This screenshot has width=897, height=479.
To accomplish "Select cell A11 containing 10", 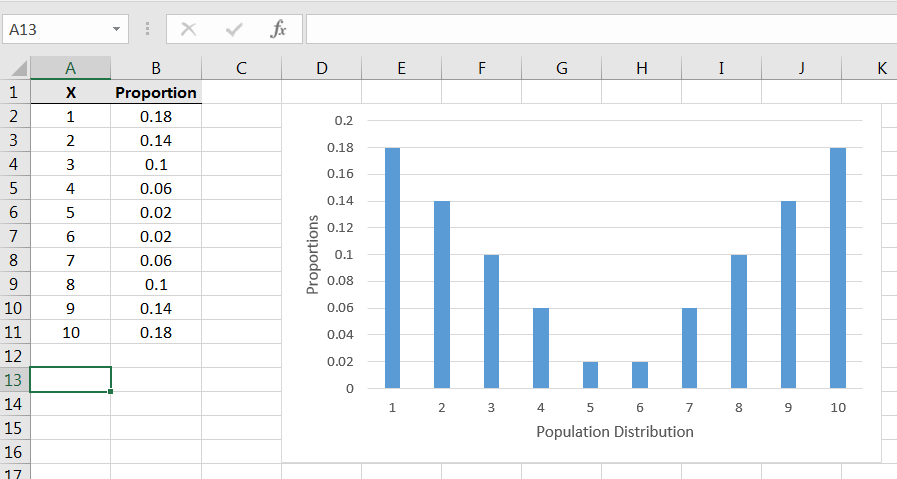I will (70, 332).
